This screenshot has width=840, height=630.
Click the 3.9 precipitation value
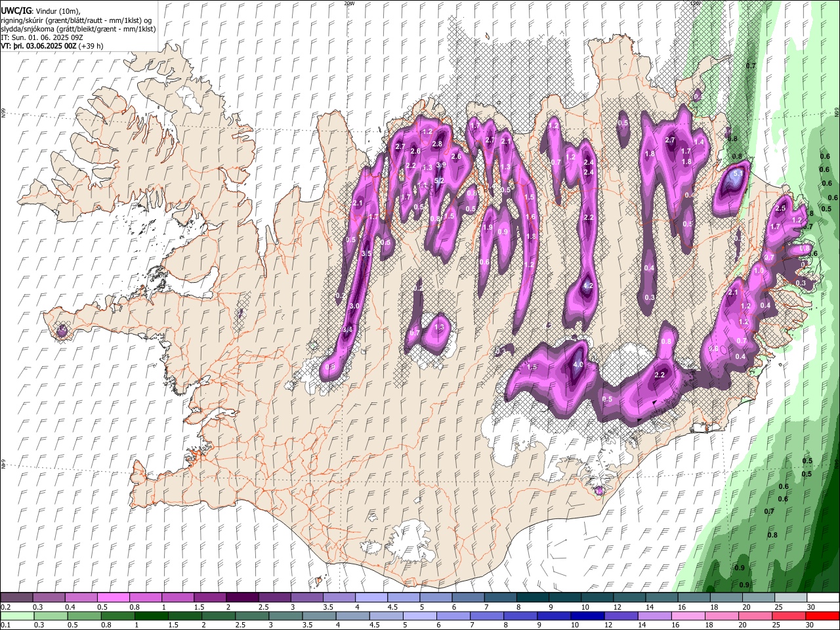tap(442, 165)
